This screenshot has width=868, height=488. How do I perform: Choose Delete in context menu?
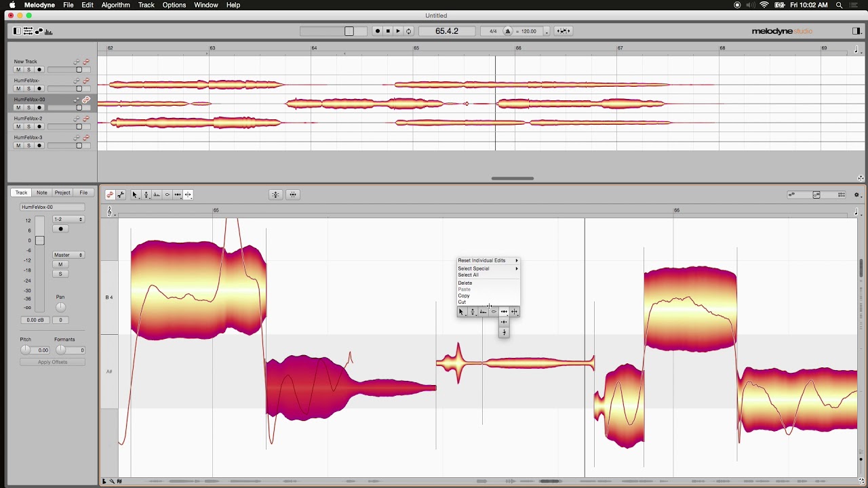click(465, 283)
